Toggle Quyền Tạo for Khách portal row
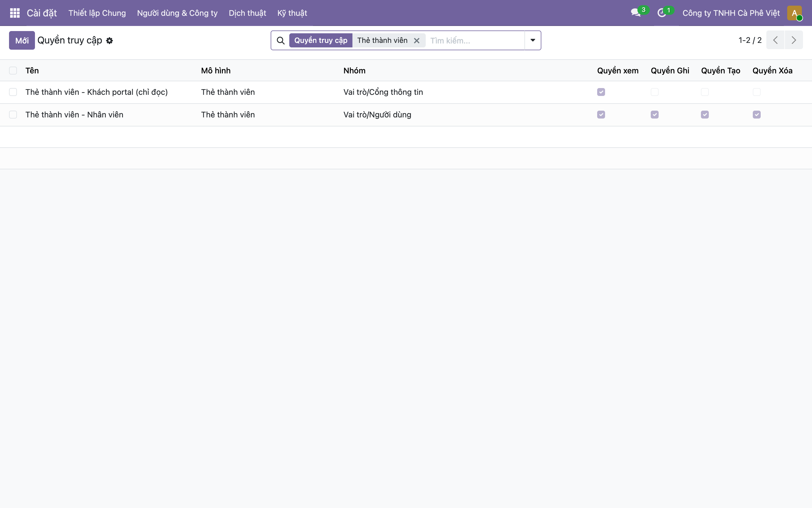 705,92
